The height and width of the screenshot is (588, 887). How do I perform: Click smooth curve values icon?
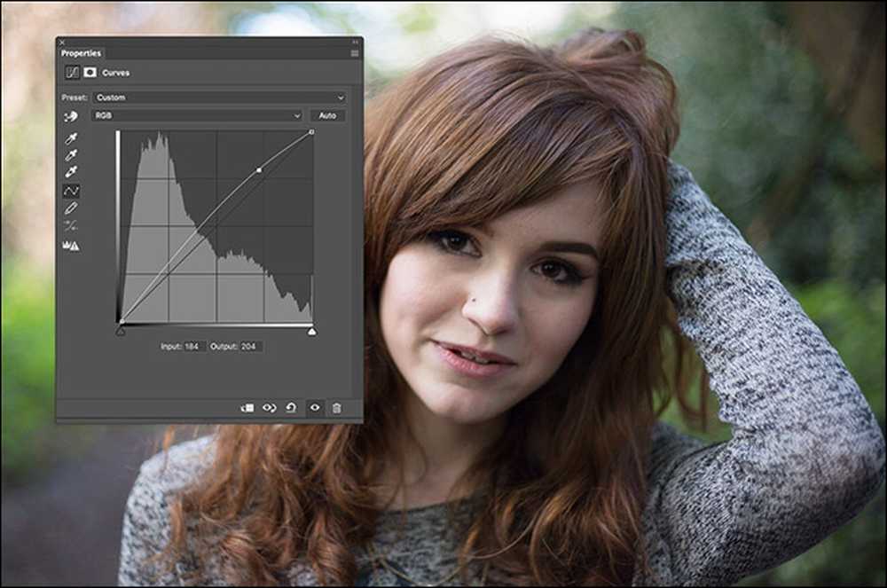point(71,226)
